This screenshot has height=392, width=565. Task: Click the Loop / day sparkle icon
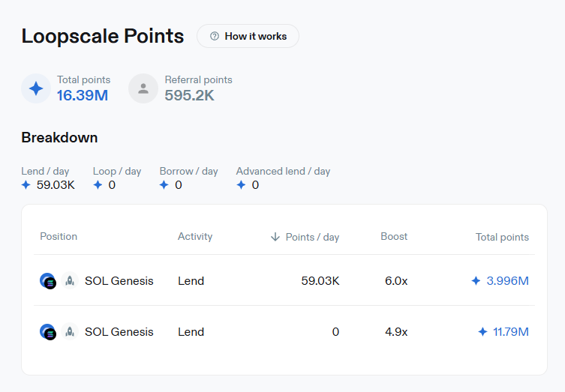point(98,185)
